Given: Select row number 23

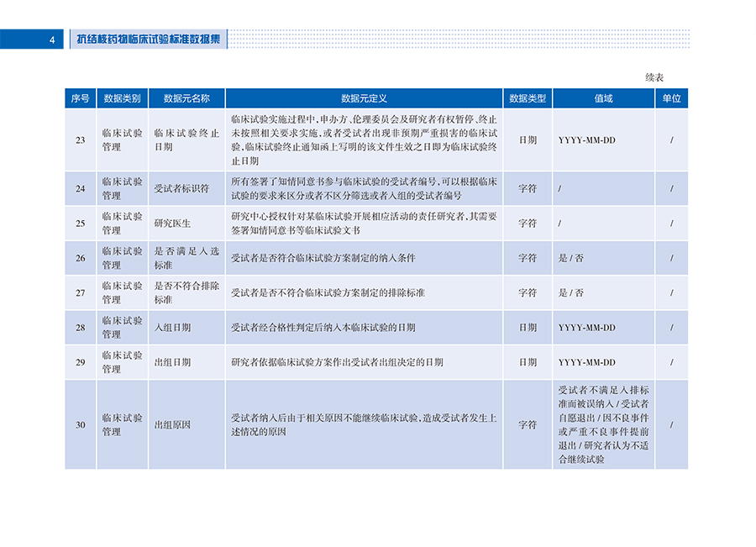Looking at the screenshot, I should pyautogui.click(x=81, y=140).
